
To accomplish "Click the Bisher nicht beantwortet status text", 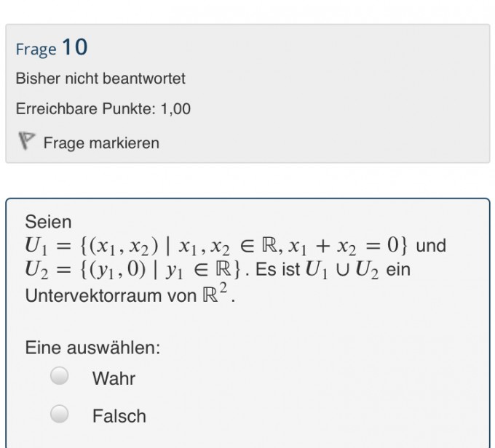I will (x=100, y=79).
